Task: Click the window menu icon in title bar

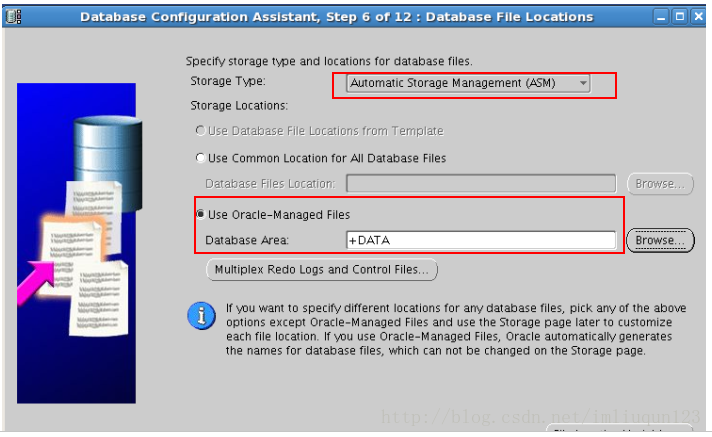Action: coord(13,17)
